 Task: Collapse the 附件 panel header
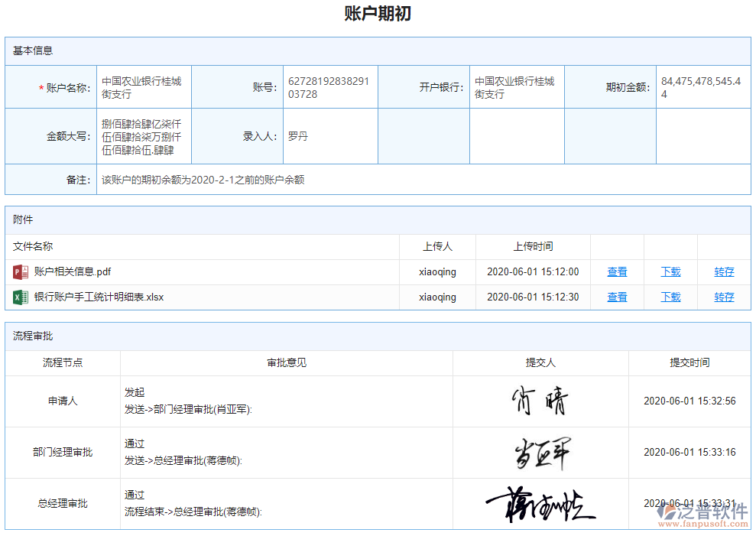click(x=23, y=219)
